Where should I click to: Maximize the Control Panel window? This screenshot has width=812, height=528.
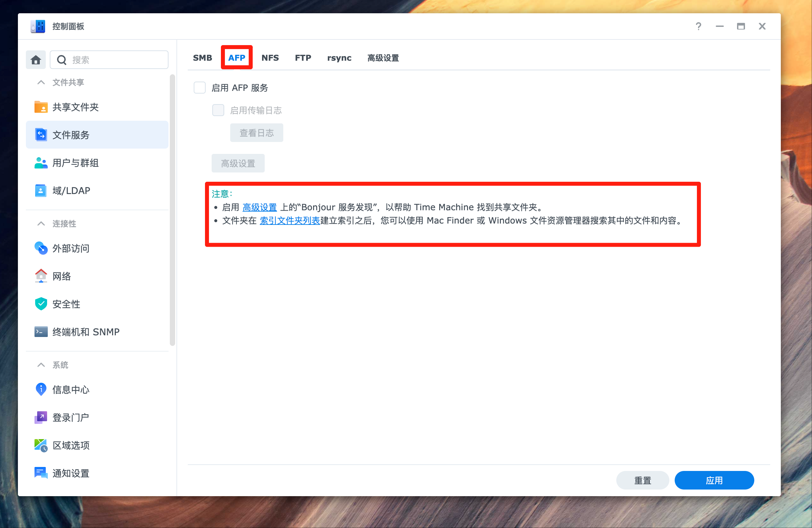(741, 26)
